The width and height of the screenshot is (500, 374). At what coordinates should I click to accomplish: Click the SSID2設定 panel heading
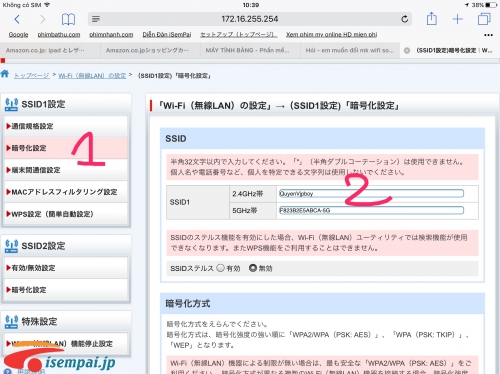[43, 246]
